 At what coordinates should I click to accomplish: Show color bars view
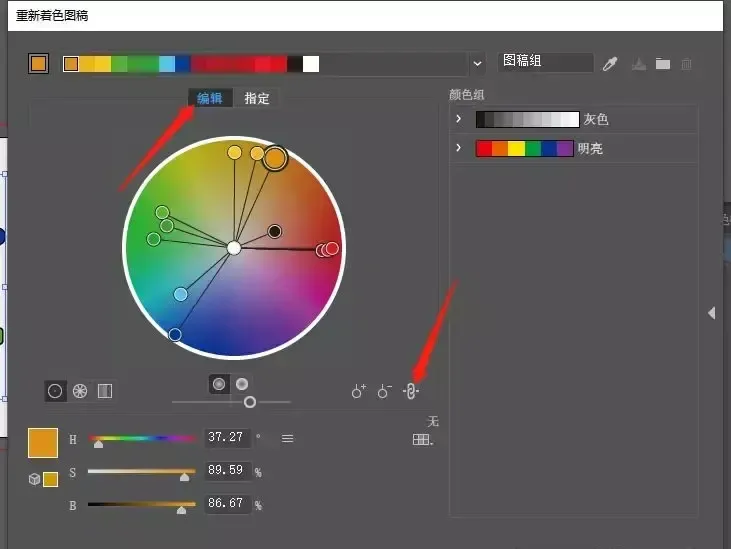click(105, 391)
